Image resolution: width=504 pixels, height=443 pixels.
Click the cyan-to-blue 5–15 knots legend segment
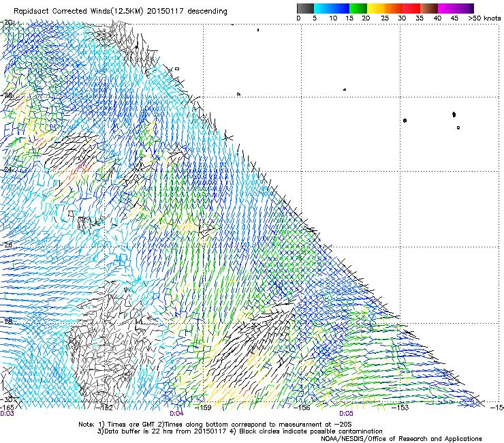[332, 8]
